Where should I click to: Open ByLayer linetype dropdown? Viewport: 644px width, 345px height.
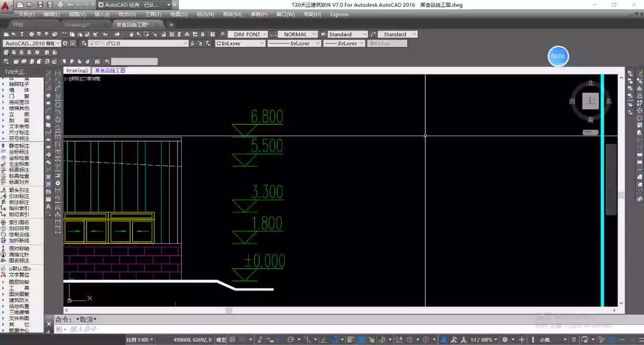294,43
